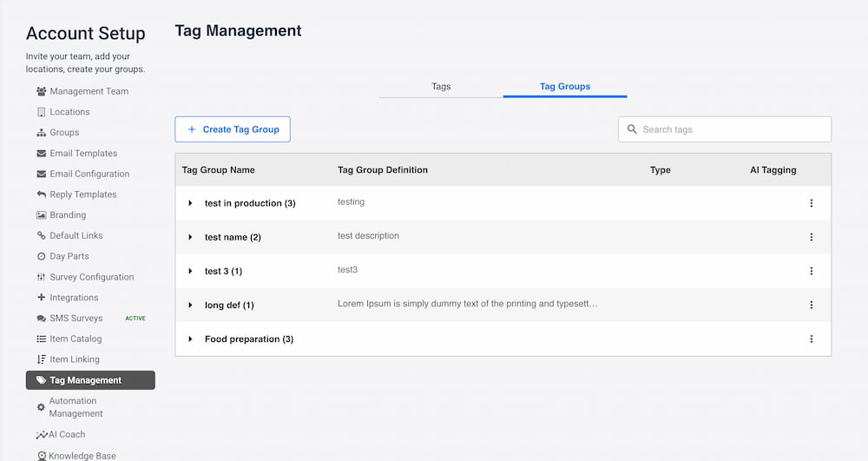Click the Day Parts clock icon
Viewport: 868px width, 461px height.
(x=41, y=256)
